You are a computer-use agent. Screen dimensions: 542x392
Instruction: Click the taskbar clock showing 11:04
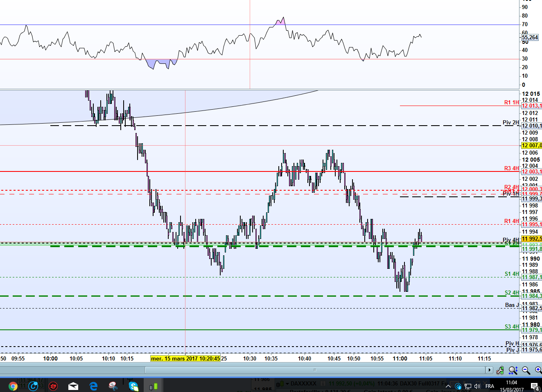click(511, 386)
